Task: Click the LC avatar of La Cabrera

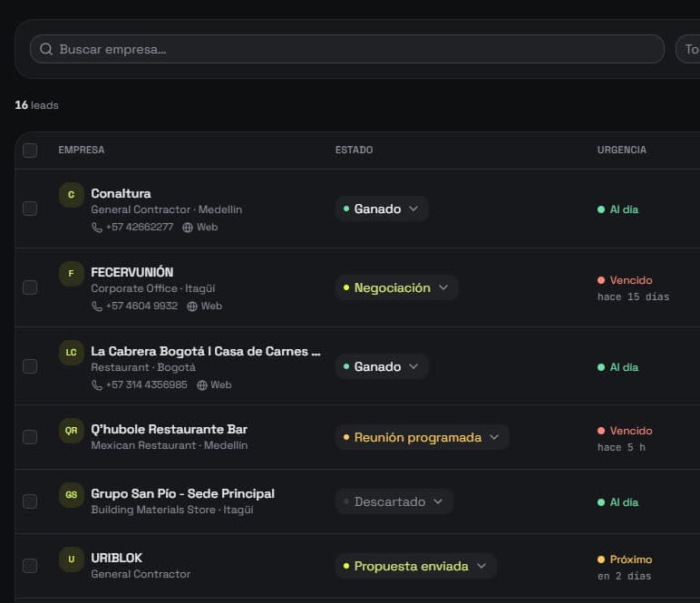Action: coord(72,353)
